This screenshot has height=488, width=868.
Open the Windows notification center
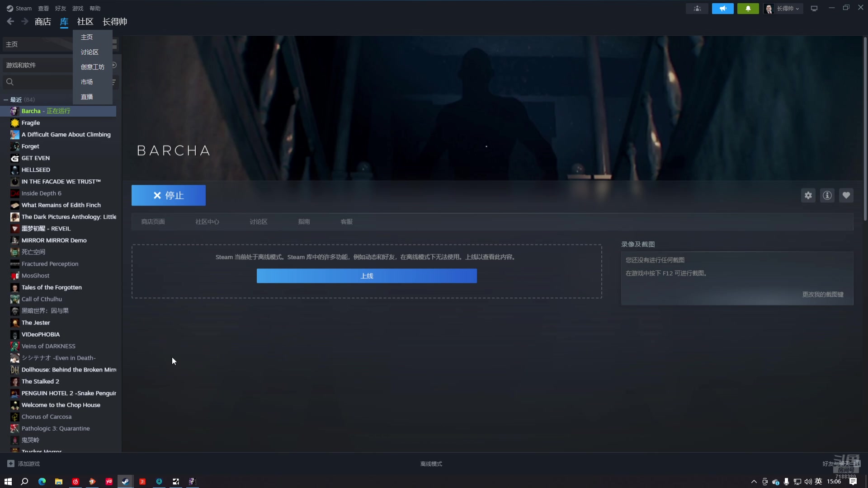[x=853, y=482]
